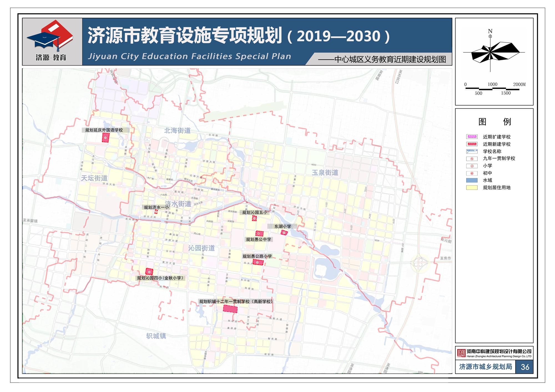Click the 规划居住用地 yellow legend swatch
Image resolution: width=555 pixels, height=392 pixels.
point(472,187)
